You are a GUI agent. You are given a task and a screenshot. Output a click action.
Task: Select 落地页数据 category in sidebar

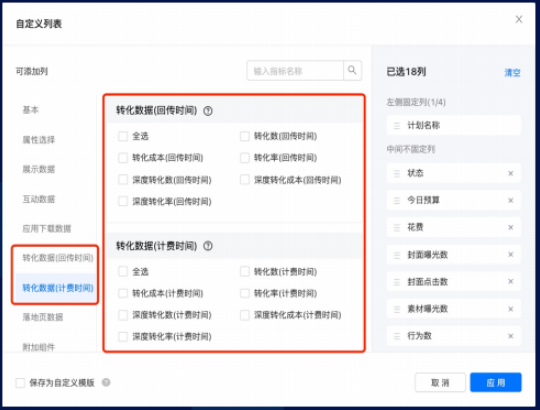43,317
